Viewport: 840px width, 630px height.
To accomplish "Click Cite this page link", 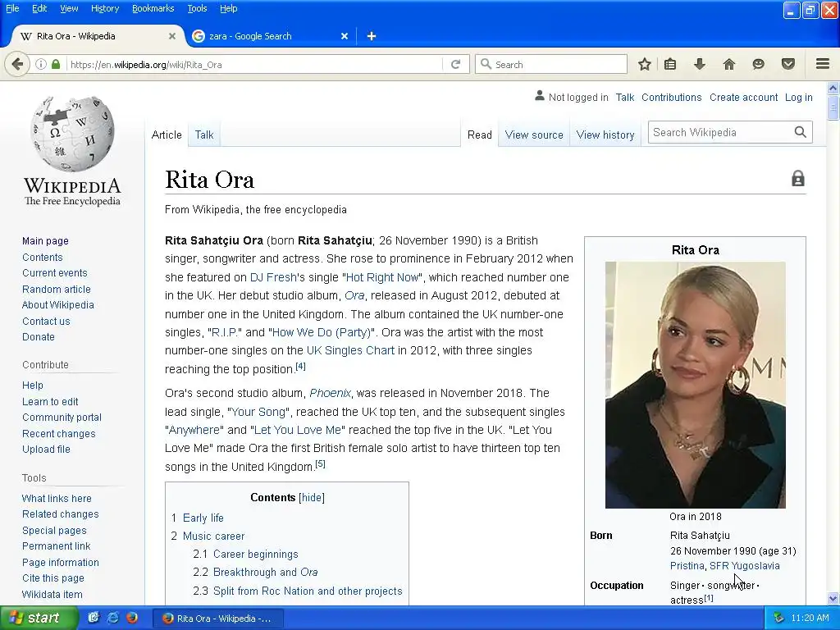I will [53, 578].
